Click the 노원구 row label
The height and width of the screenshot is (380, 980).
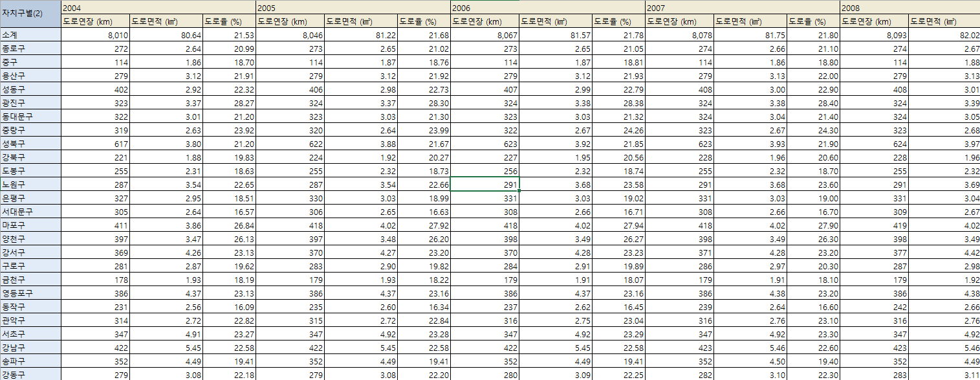click(30, 184)
